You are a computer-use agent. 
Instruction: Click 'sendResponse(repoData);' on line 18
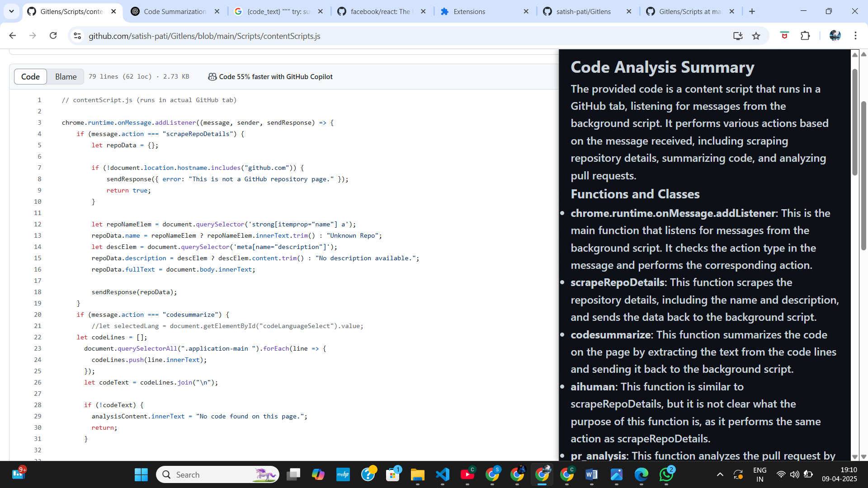click(x=134, y=292)
